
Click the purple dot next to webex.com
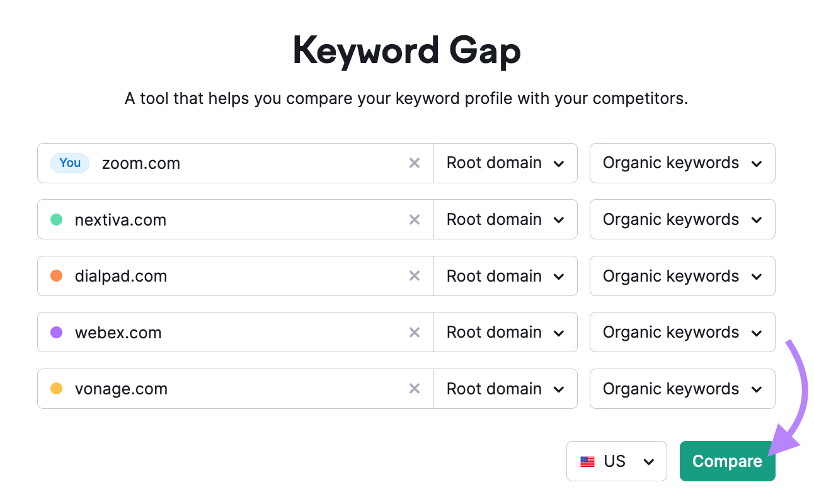56,332
